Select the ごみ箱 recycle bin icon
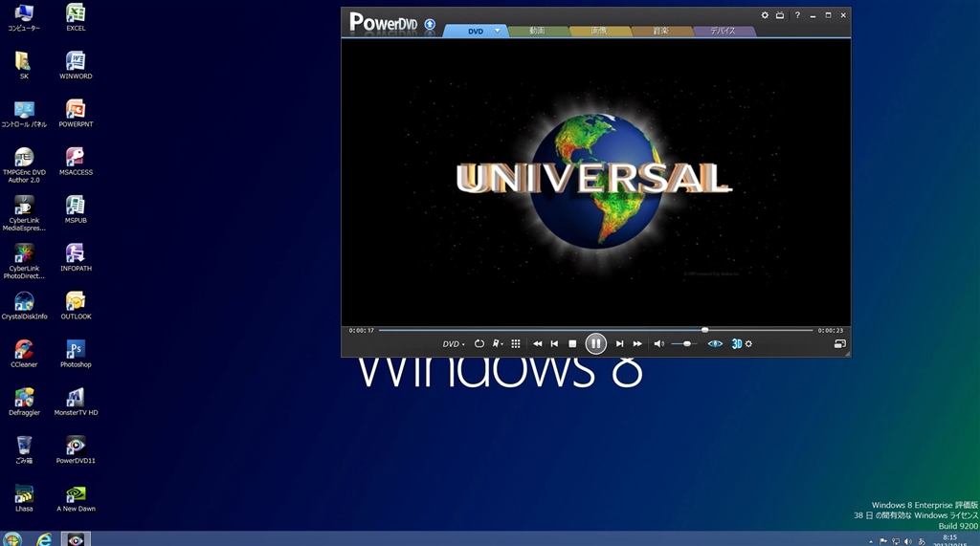The image size is (980, 546). 24,450
